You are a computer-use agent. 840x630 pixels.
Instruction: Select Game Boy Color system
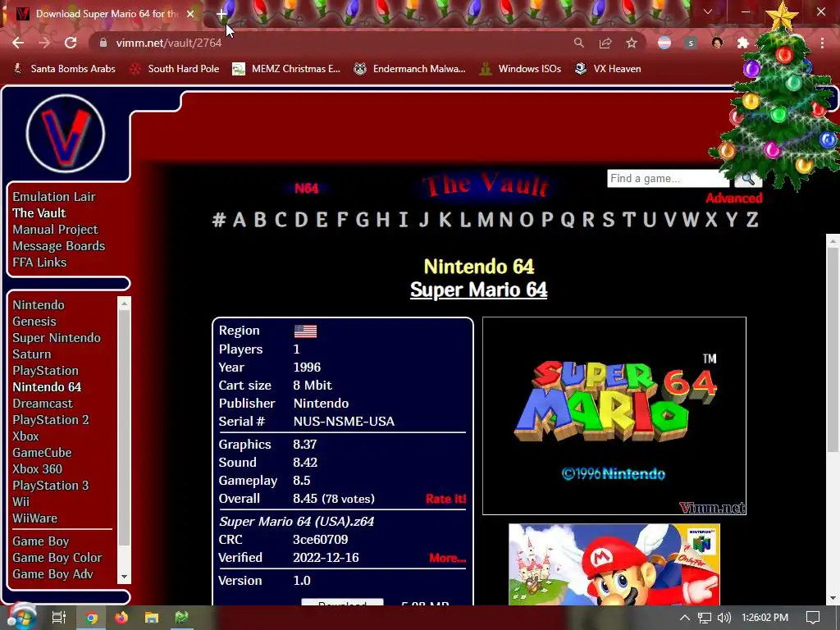click(x=57, y=558)
